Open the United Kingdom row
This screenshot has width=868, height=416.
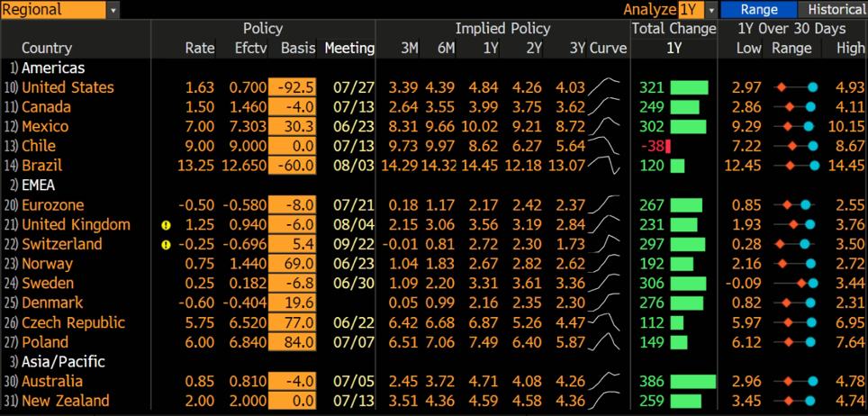click(x=76, y=224)
